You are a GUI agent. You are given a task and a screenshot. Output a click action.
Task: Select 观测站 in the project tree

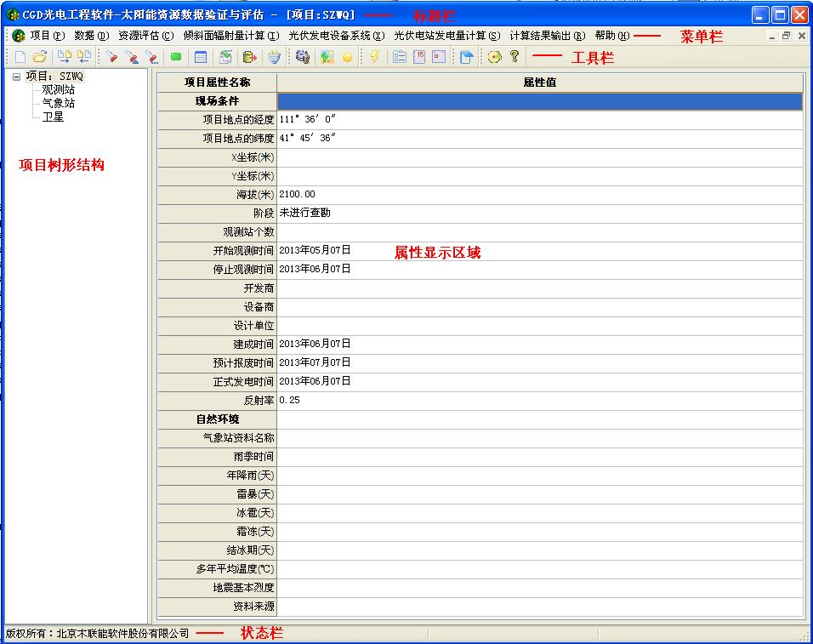tap(58, 89)
